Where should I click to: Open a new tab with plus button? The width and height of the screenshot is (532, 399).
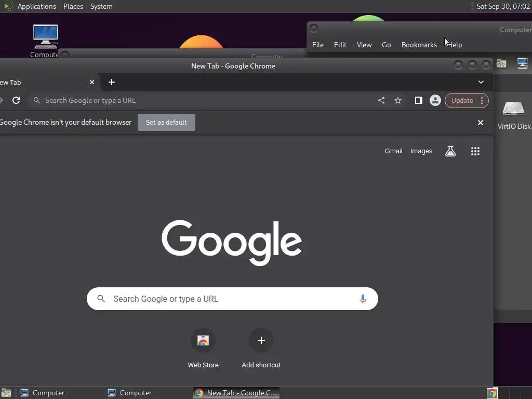click(112, 82)
